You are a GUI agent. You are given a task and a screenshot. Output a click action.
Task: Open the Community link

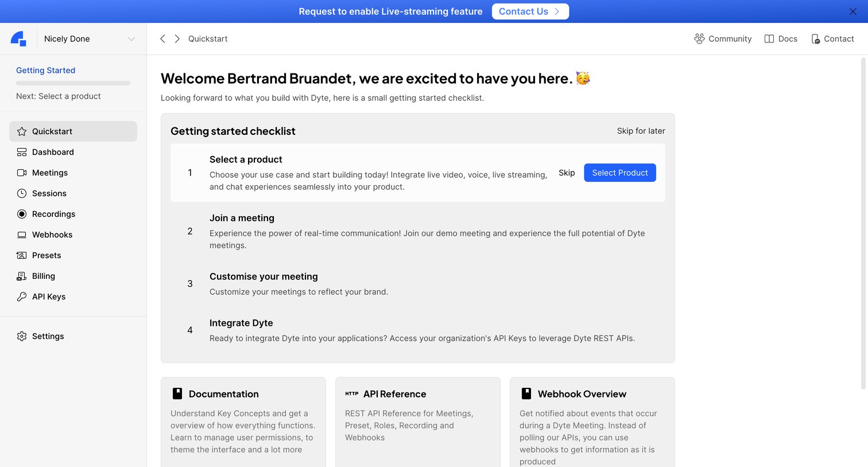tap(723, 38)
